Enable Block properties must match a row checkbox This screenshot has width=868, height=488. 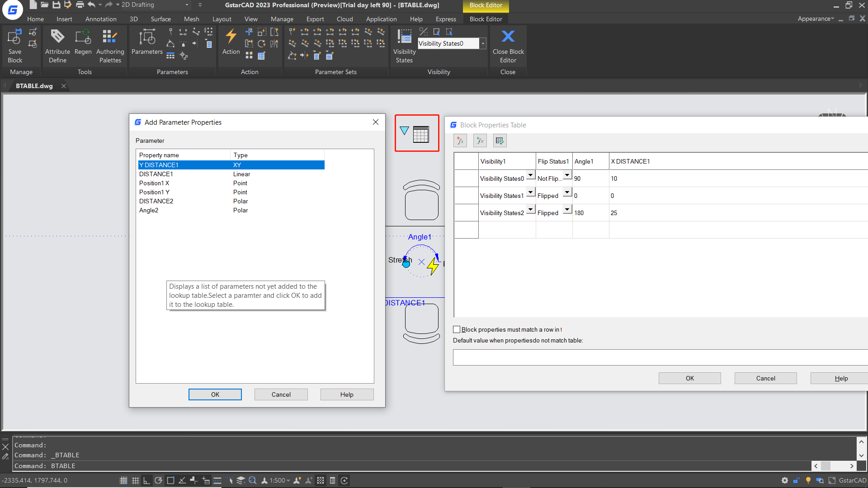[x=457, y=329]
